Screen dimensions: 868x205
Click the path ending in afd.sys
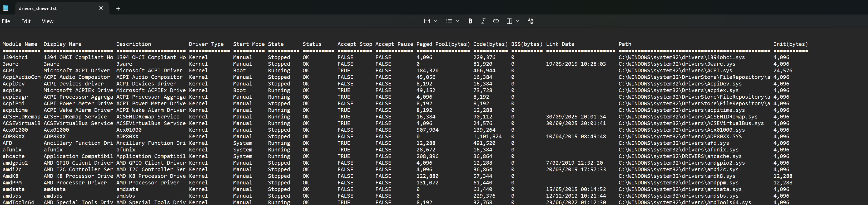coord(674,143)
